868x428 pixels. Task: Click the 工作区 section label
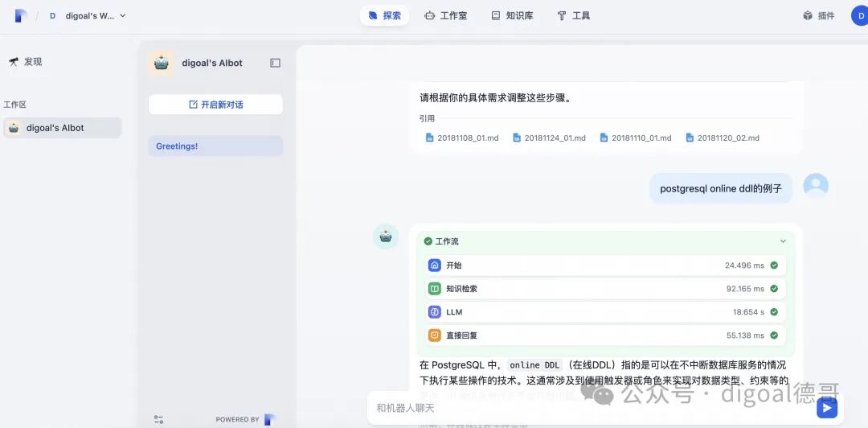pyautogui.click(x=15, y=105)
